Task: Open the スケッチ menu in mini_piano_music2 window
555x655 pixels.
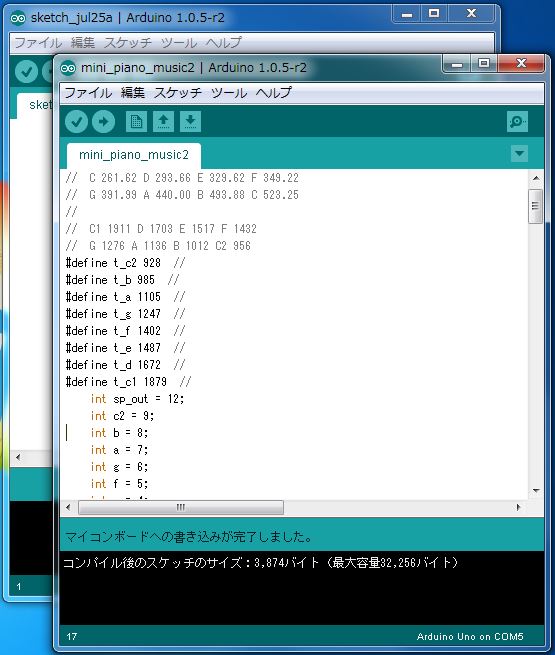Action: [x=178, y=92]
